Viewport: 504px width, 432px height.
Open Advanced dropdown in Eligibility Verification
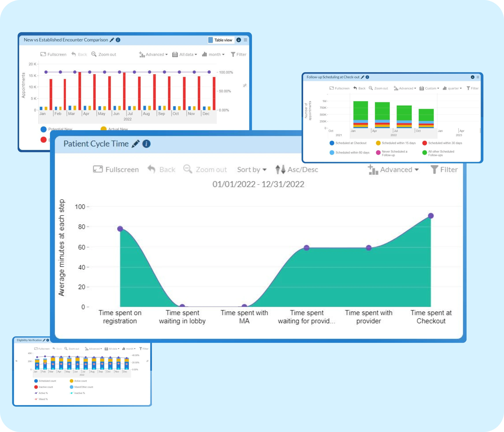[93, 348]
